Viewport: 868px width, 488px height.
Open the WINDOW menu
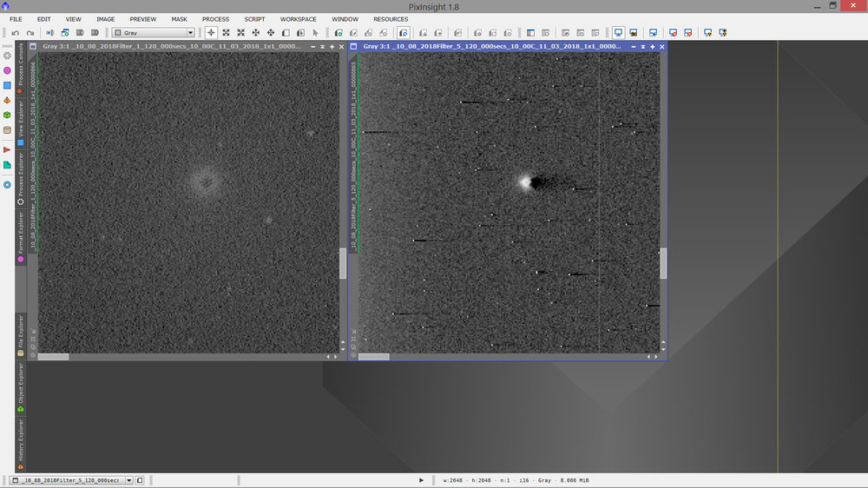345,19
